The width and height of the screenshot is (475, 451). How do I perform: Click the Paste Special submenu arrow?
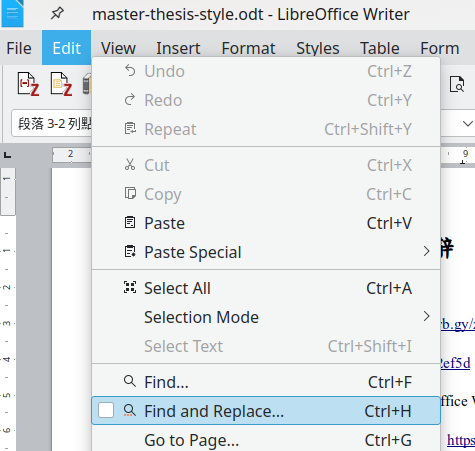tap(426, 251)
